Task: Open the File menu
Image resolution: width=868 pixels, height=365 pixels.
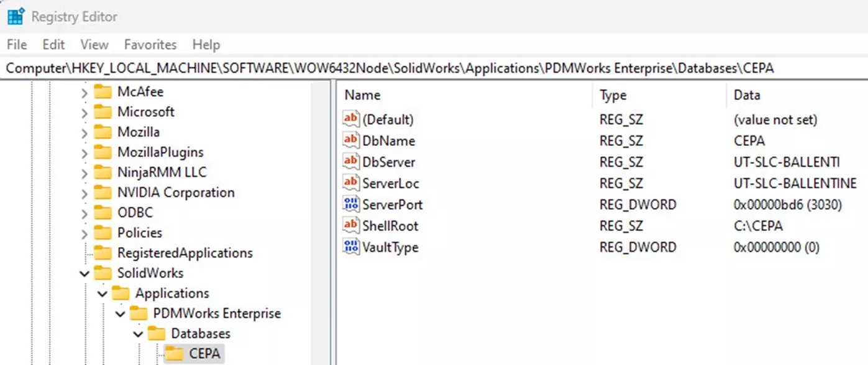Action: pos(16,44)
